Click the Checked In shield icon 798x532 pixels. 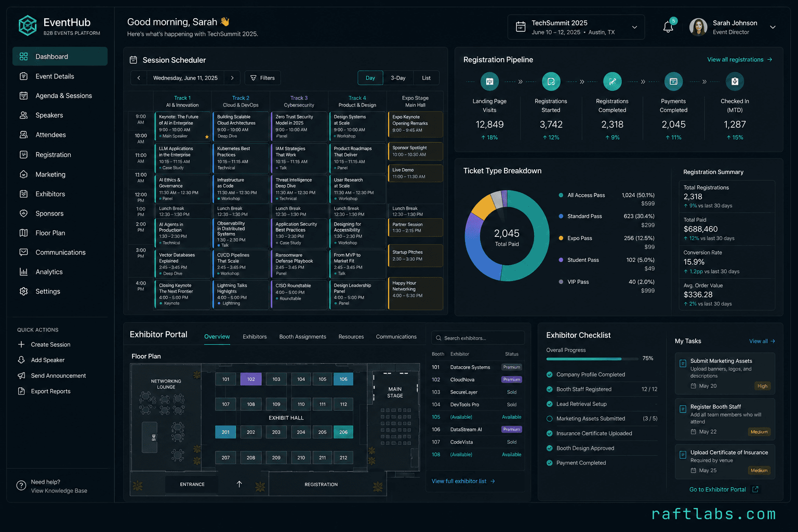(x=735, y=82)
